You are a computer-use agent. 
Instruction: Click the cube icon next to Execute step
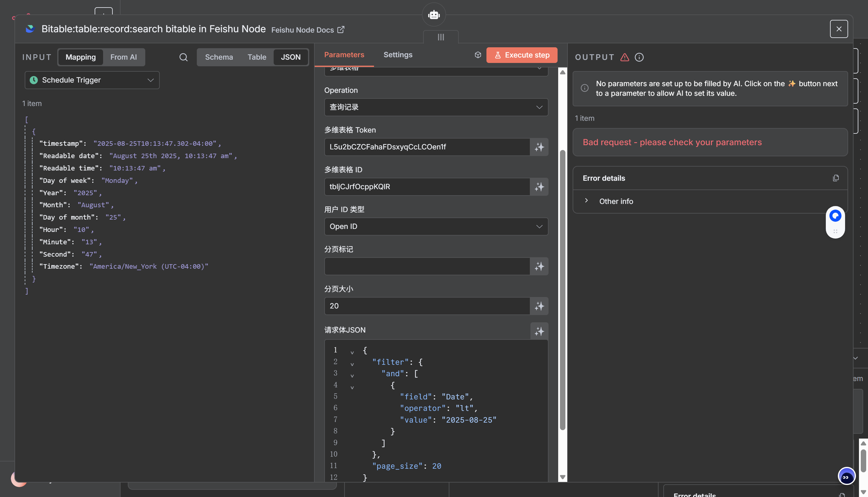(x=478, y=55)
